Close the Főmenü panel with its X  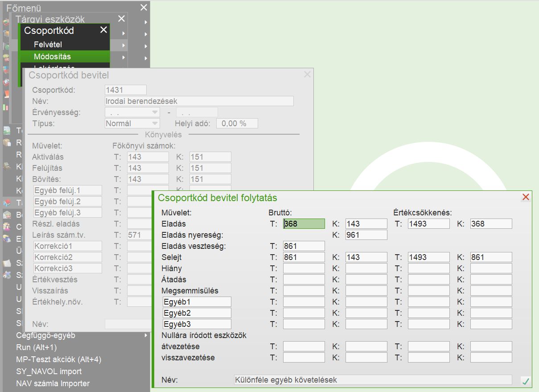coord(143,8)
